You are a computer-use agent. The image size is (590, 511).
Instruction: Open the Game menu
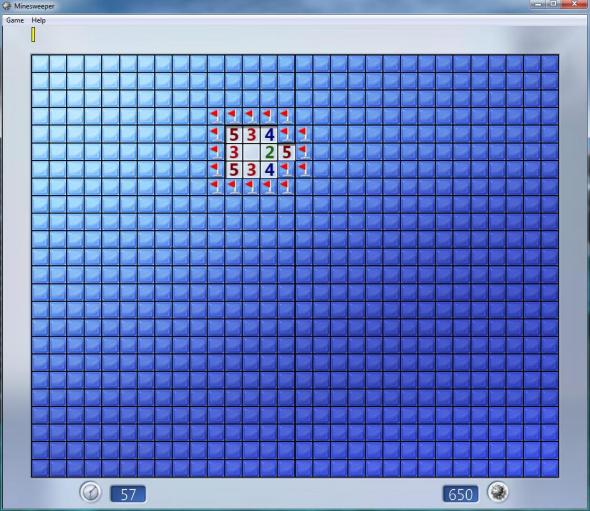coord(15,20)
